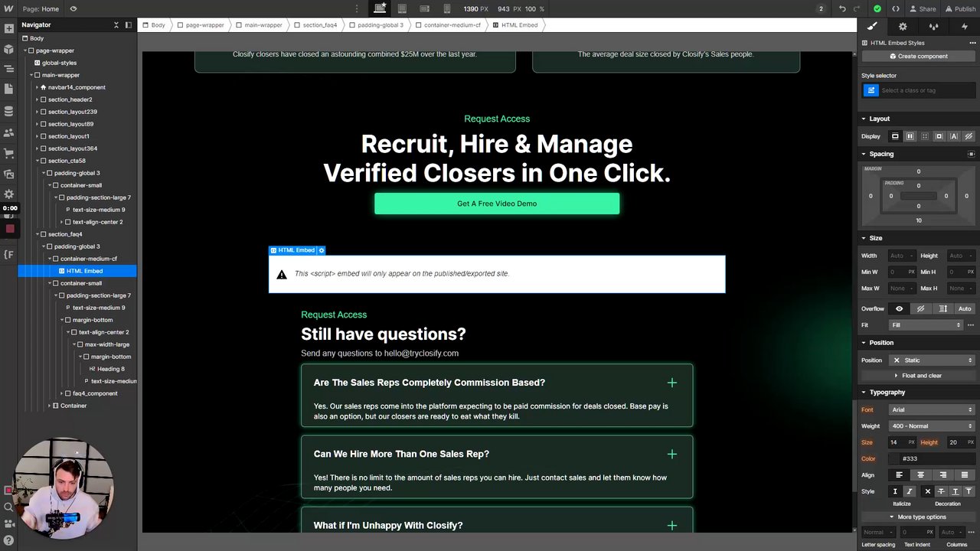Set overflow to hidden
Screen dimensions: 980x551
tap(921, 308)
